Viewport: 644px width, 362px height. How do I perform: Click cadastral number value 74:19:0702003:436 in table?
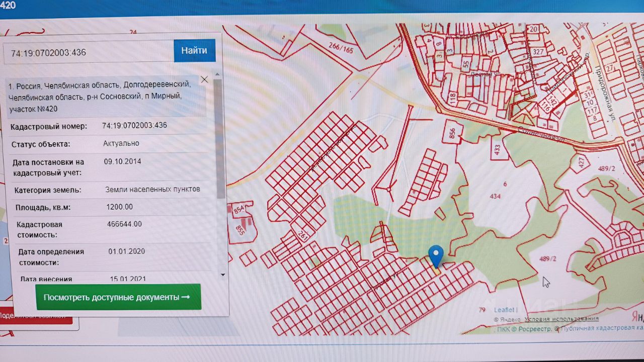click(x=134, y=126)
